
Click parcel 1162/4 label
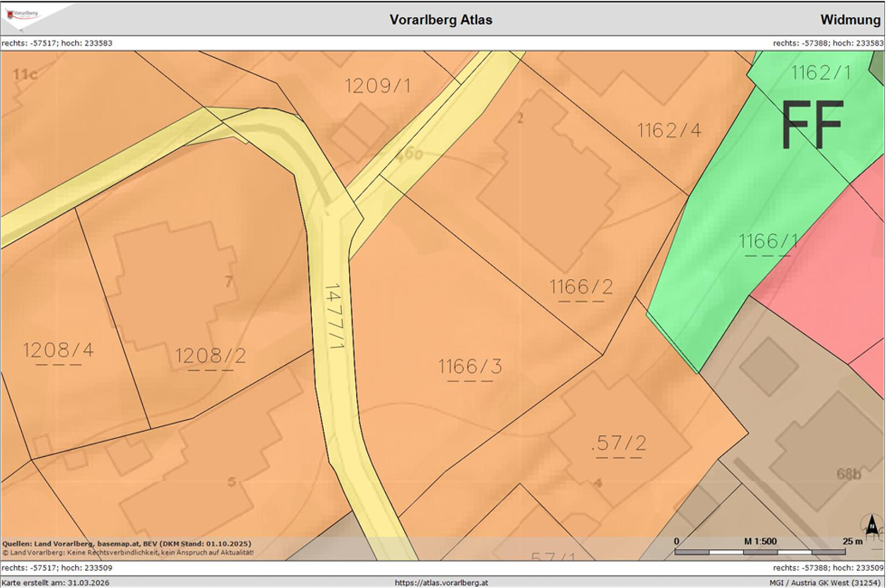[x=669, y=130]
